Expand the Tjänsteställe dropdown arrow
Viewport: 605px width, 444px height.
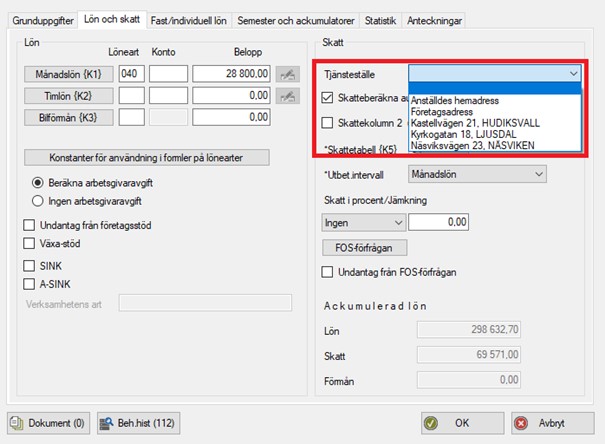(x=572, y=73)
